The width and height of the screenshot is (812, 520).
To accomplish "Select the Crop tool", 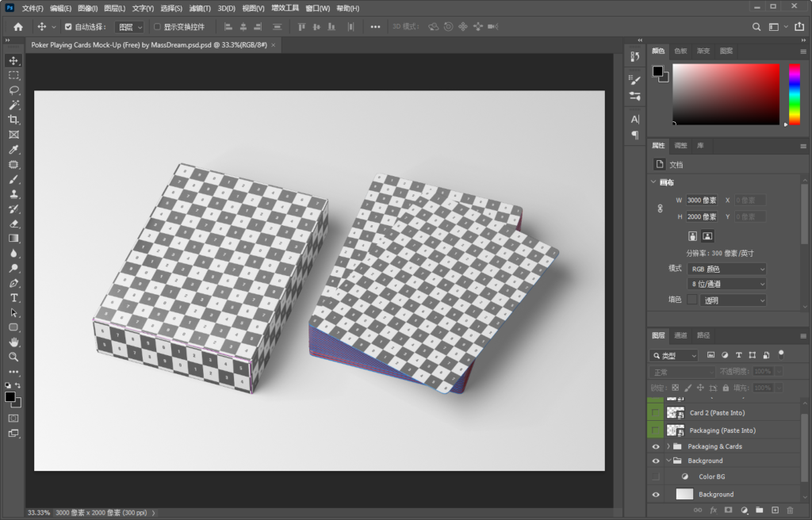I will click(13, 120).
